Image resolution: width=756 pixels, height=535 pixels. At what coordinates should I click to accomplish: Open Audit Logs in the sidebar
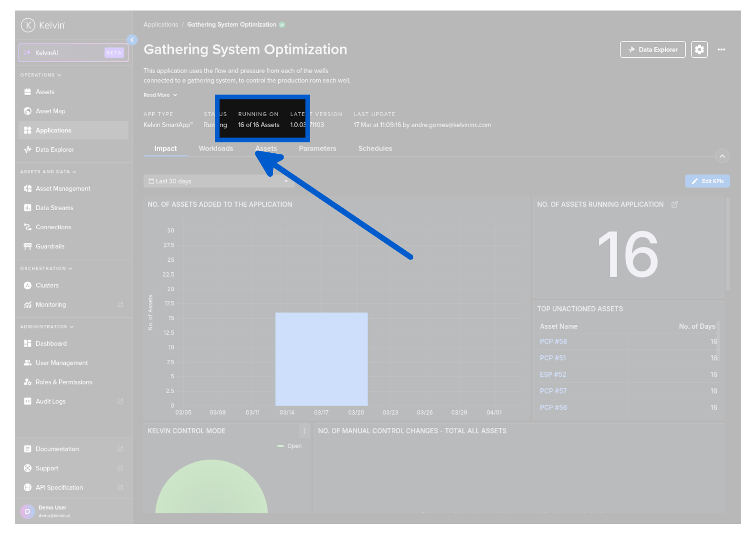50,402
